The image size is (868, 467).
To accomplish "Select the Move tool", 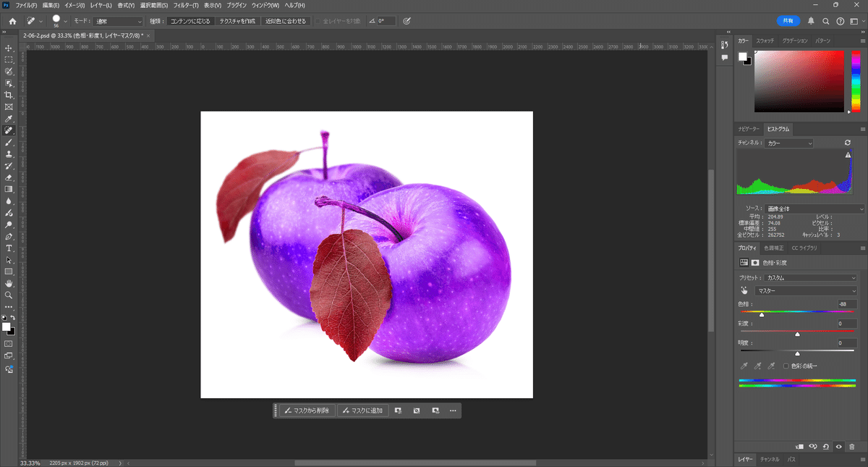I will click(9, 49).
